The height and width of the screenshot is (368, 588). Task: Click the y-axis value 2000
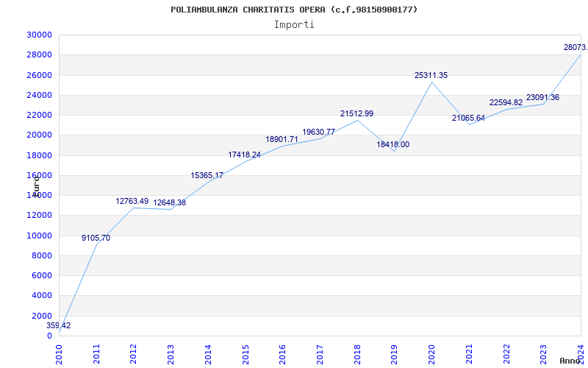(x=42, y=316)
